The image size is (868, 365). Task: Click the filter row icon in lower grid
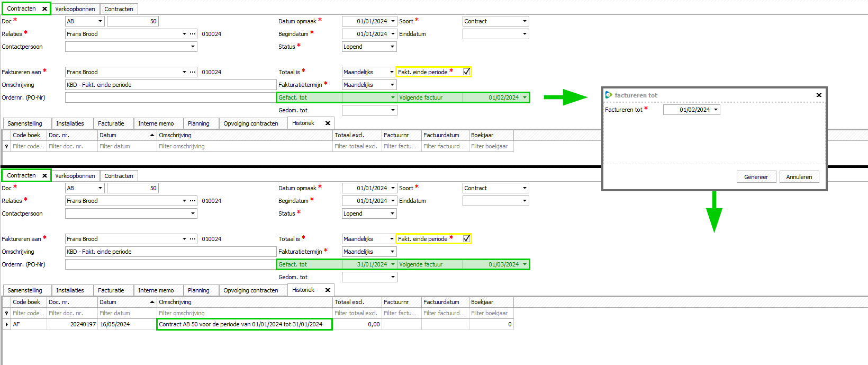[6, 314]
